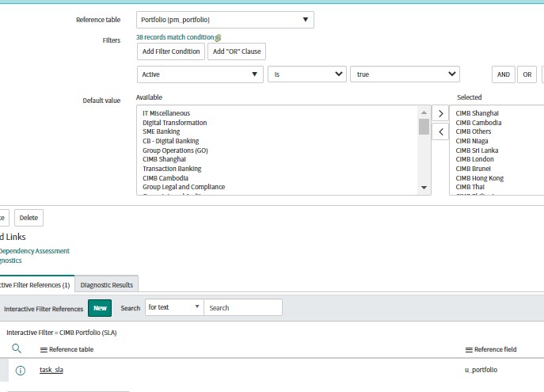Select Transaction Banking in Available list
The width and height of the screenshot is (544, 392).
172,169
